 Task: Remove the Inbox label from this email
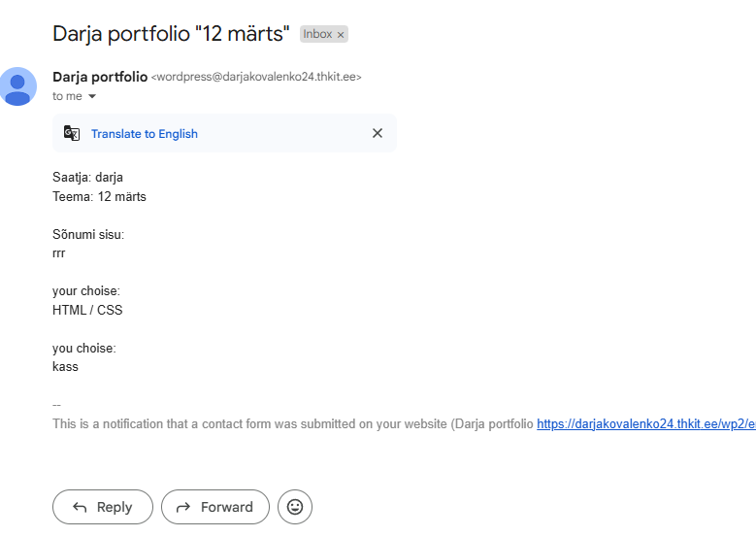[x=341, y=34]
